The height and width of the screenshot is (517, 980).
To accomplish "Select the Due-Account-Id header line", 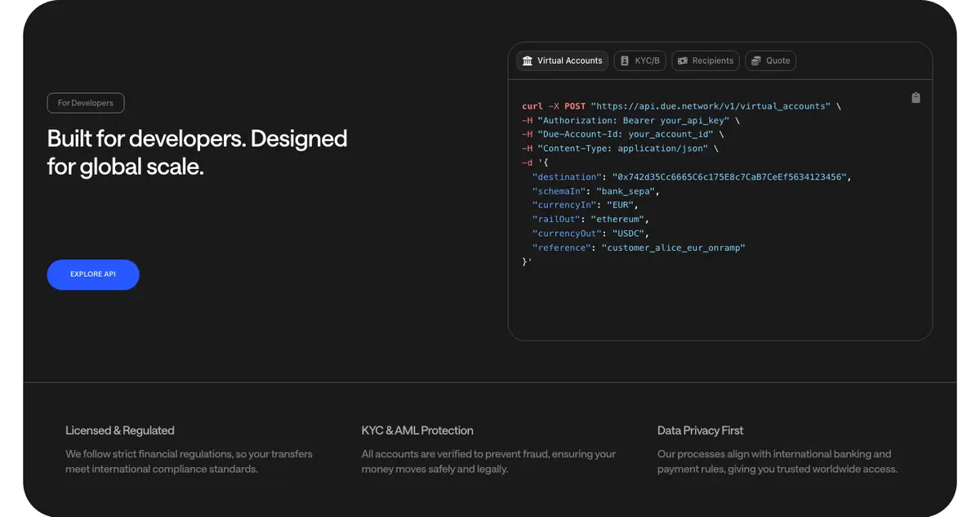I will click(x=622, y=135).
